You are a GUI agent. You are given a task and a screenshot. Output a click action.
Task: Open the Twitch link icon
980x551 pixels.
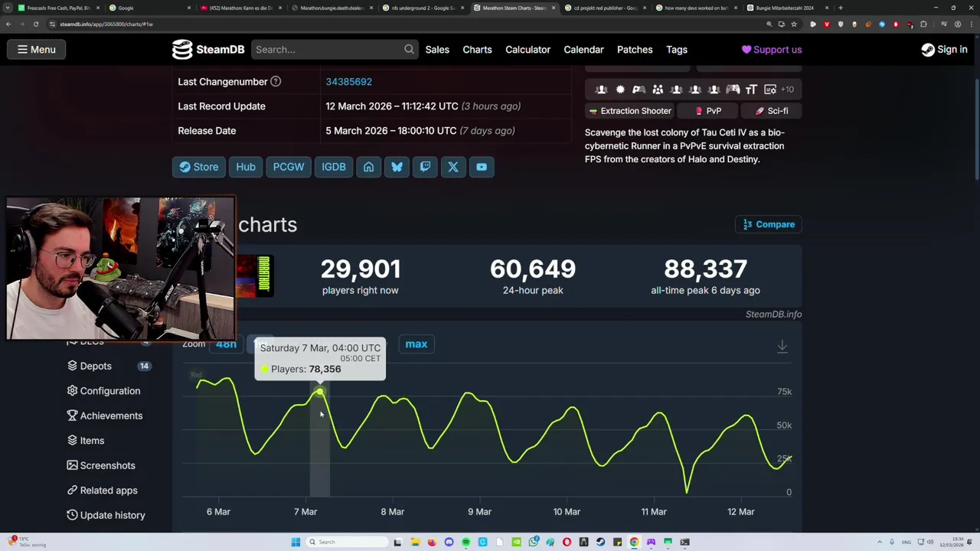tap(425, 167)
